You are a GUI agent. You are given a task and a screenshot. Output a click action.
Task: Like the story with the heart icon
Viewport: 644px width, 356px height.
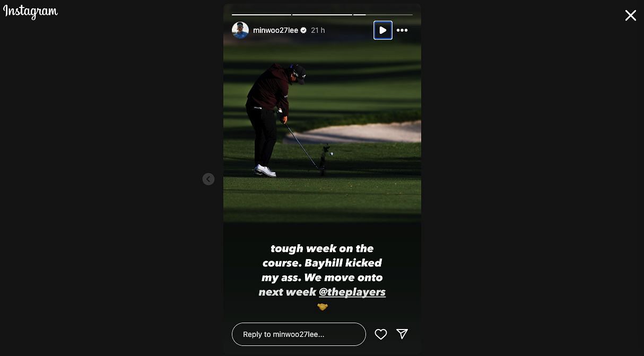pyautogui.click(x=380, y=334)
